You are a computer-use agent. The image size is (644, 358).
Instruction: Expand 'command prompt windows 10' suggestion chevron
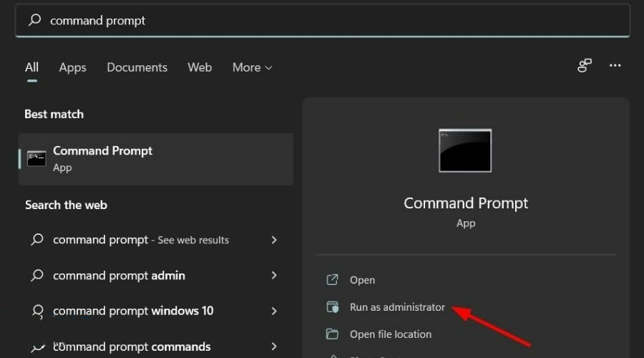[x=274, y=311]
